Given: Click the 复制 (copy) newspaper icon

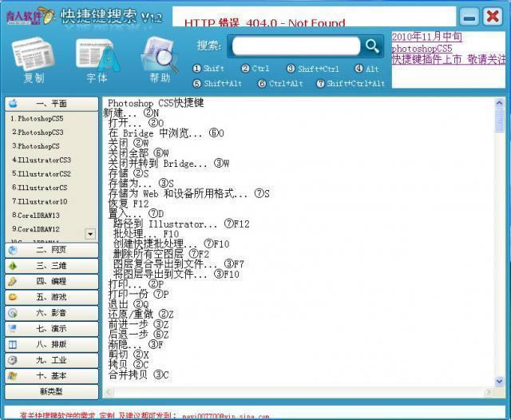Looking at the screenshot, I should tap(34, 54).
